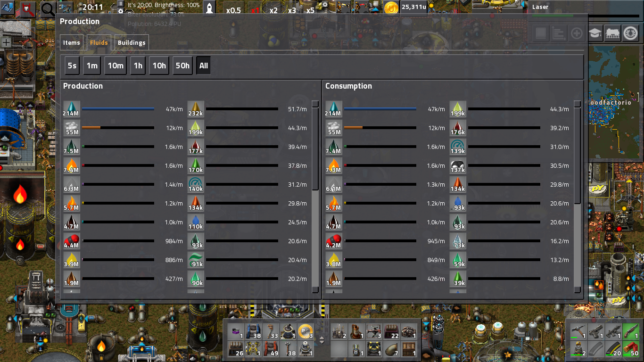Switch to the Buildings tab
This screenshot has height=362, width=644.
click(132, 42)
